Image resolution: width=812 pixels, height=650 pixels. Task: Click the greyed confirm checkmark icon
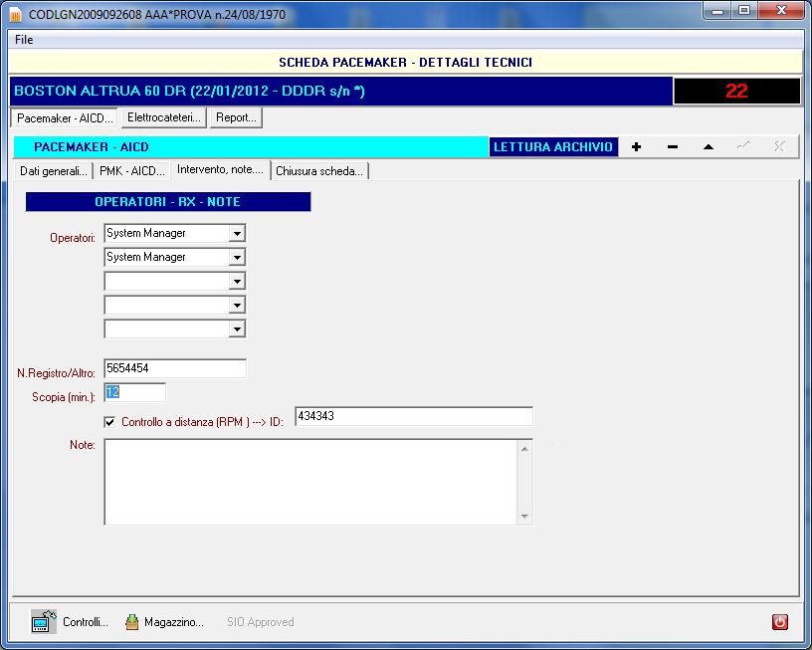point(743,146)
